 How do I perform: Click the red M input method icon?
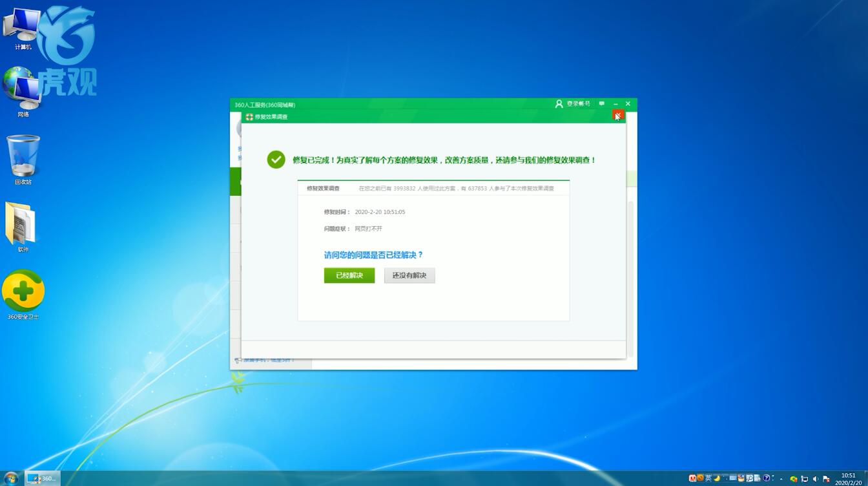click(x=693, y=478)
